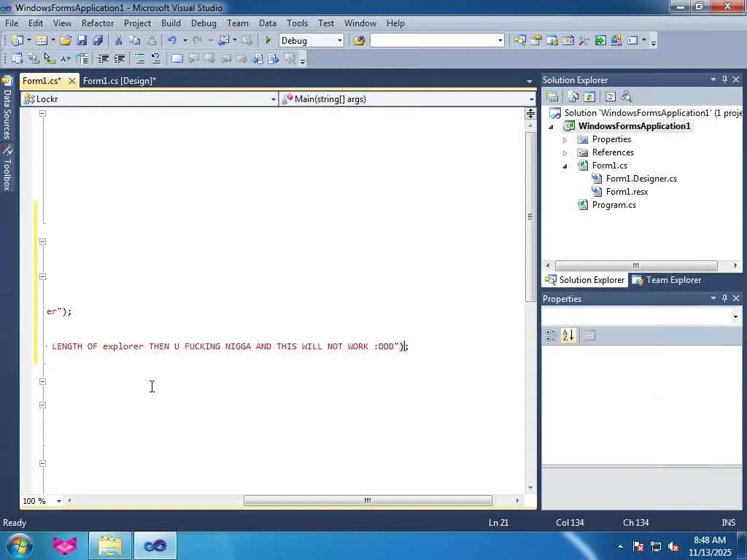The image size is (747, 560).
Task: Click Solution Explorer's Properties icon
Action: (x=553, y=97)
